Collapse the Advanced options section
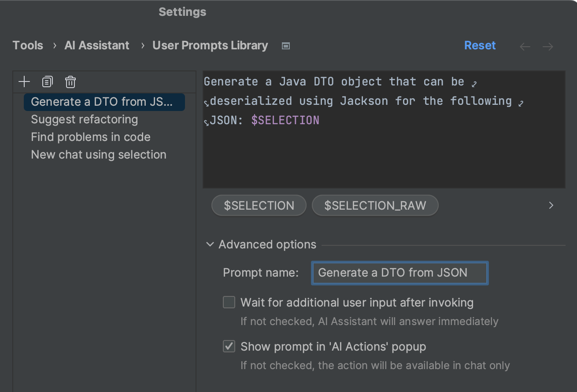This screenshot has width=577, height=392. pos(210,244)
